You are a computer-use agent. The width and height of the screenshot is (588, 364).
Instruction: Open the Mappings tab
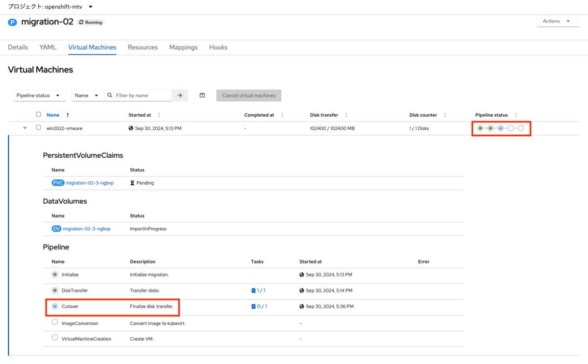click(183, 47)
